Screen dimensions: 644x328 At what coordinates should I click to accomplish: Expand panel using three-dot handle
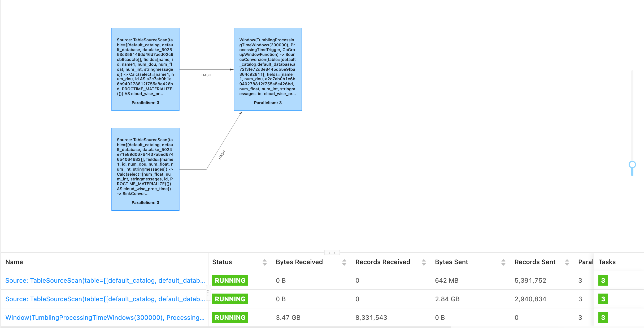332,253
